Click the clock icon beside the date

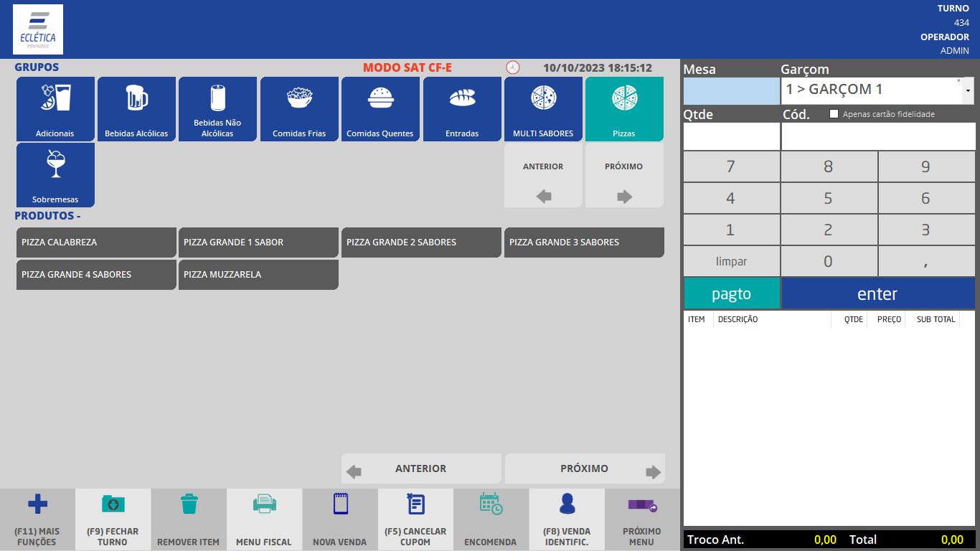pyautogui.click(x=513, y=67)
